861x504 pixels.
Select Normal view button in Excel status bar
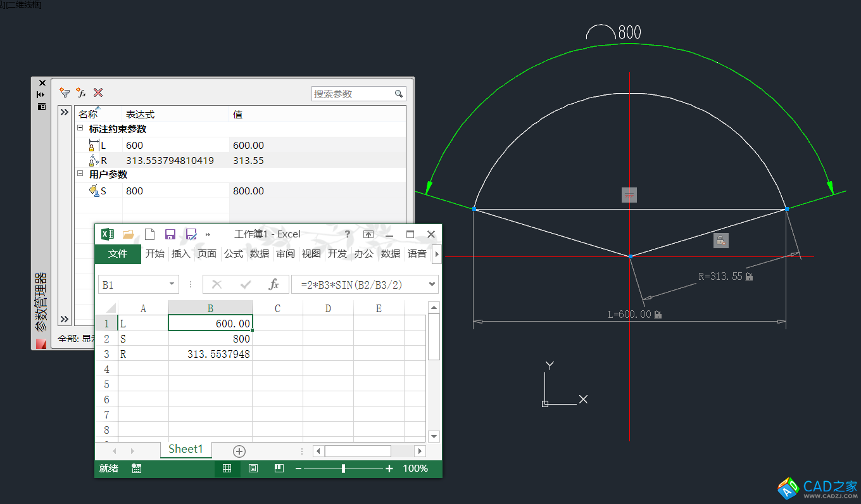(227, 469)
